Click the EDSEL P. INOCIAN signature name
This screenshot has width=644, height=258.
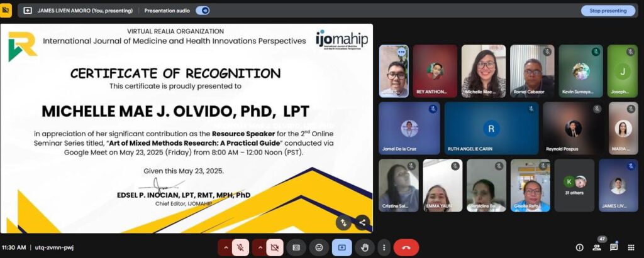point(184,196)
